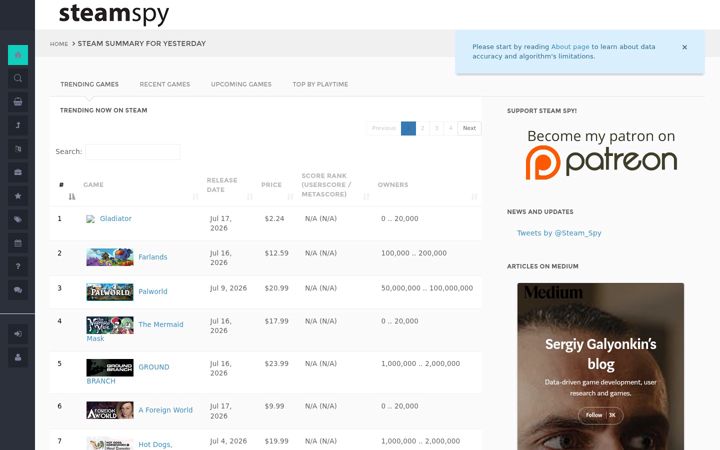Click the Gladiator price $2.24

click(274, 219)
